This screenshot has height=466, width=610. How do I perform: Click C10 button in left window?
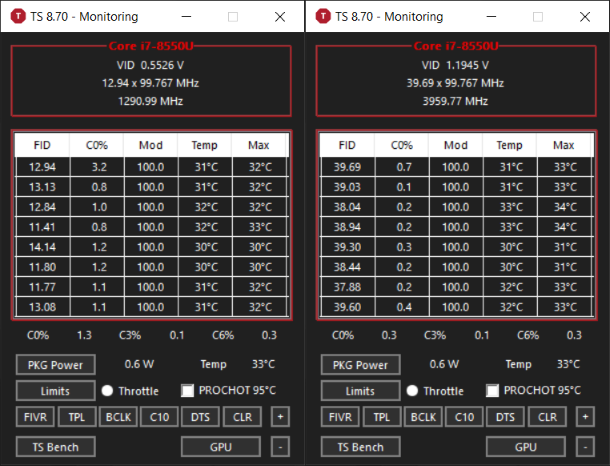[x=160, y=417]
